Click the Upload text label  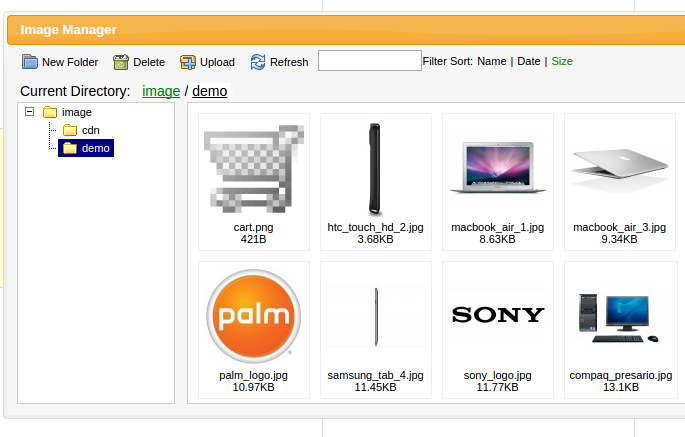point(217,62)
